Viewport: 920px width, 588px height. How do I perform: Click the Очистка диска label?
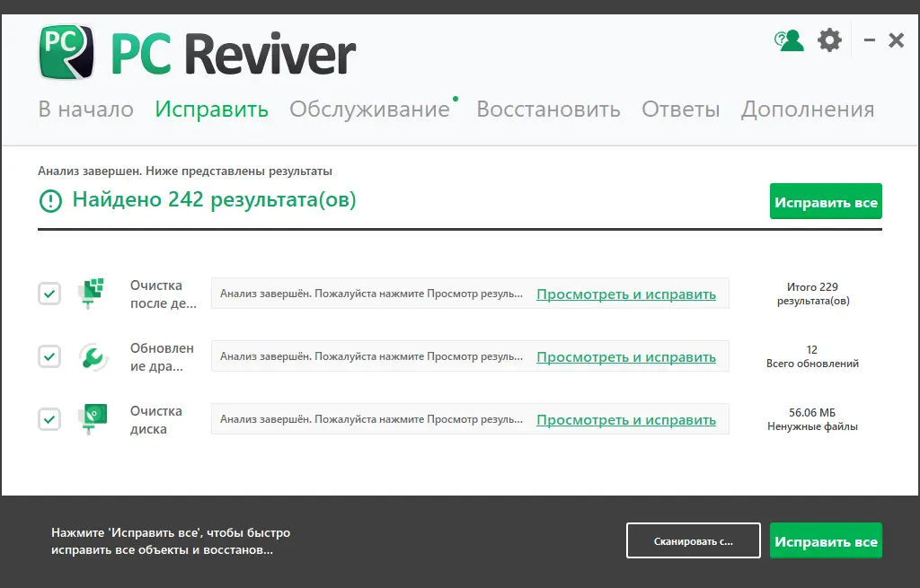156,420
